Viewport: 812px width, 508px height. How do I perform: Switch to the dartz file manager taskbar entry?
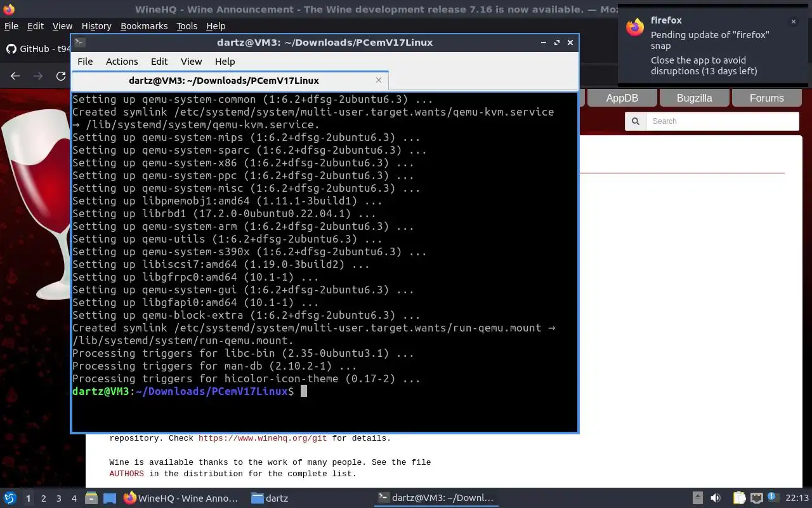point(270,498)
